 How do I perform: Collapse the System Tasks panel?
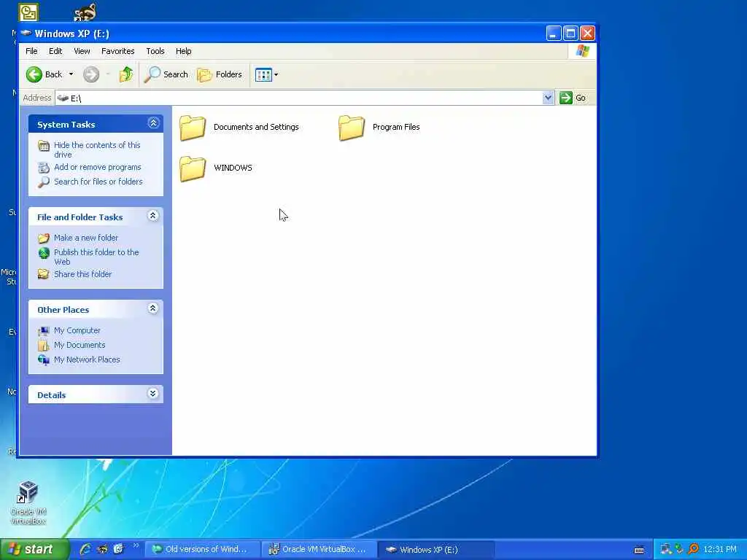[153, 123]
